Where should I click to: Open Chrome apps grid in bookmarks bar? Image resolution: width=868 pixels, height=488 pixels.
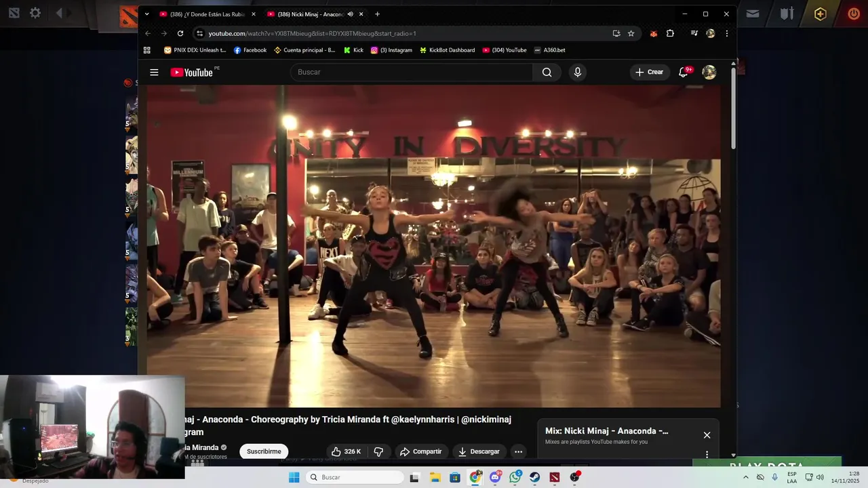pos(147,50)
